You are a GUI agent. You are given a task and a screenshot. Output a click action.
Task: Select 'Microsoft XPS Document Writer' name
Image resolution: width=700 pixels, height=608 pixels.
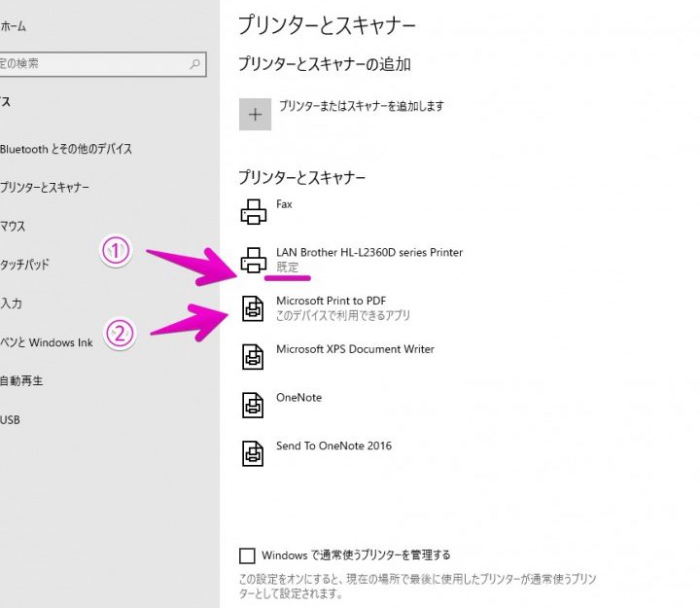[x=356, y=349]
